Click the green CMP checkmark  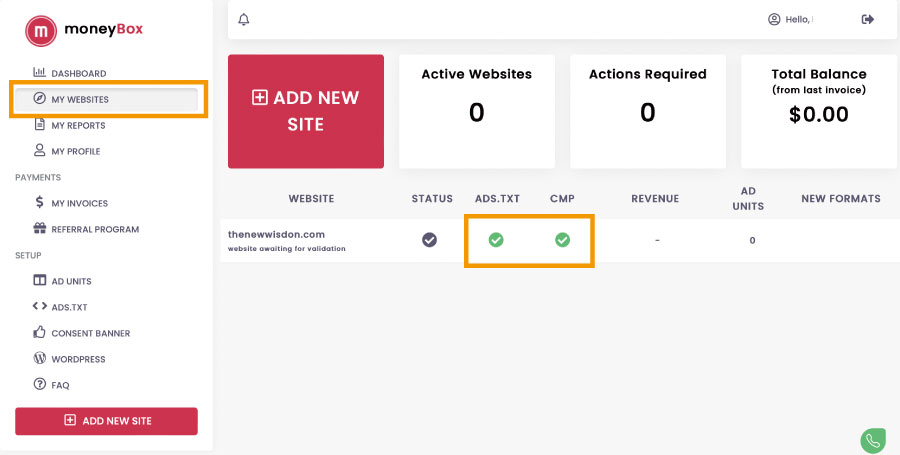pos(562,240)
